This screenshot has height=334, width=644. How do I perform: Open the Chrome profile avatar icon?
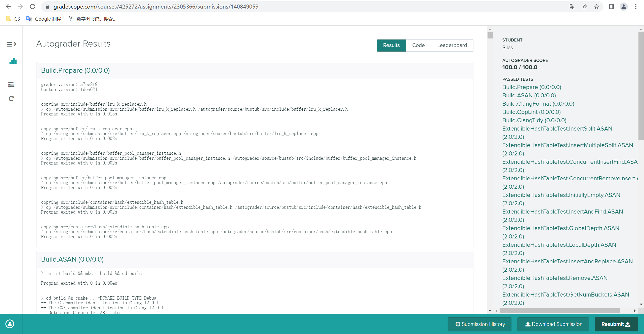[623, 7]
